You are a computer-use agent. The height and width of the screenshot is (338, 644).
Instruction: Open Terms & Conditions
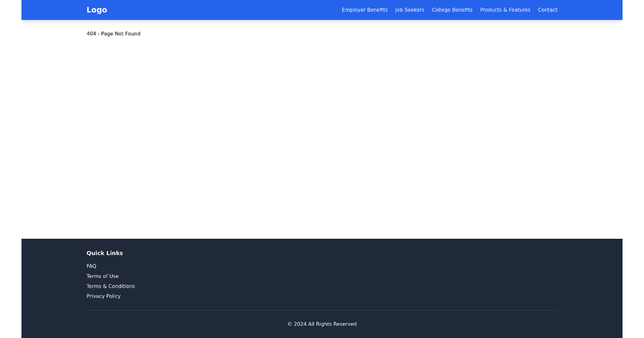point(111,286)
